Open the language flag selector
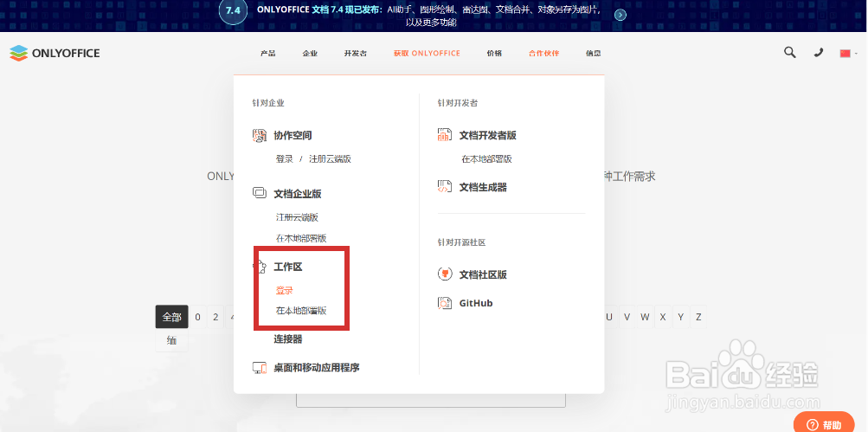 tap(848, 53)
